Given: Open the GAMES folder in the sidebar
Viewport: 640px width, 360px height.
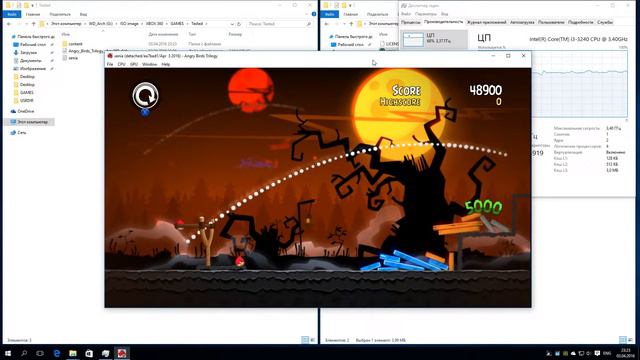Looking at the screenshot, I should [27, 93].
